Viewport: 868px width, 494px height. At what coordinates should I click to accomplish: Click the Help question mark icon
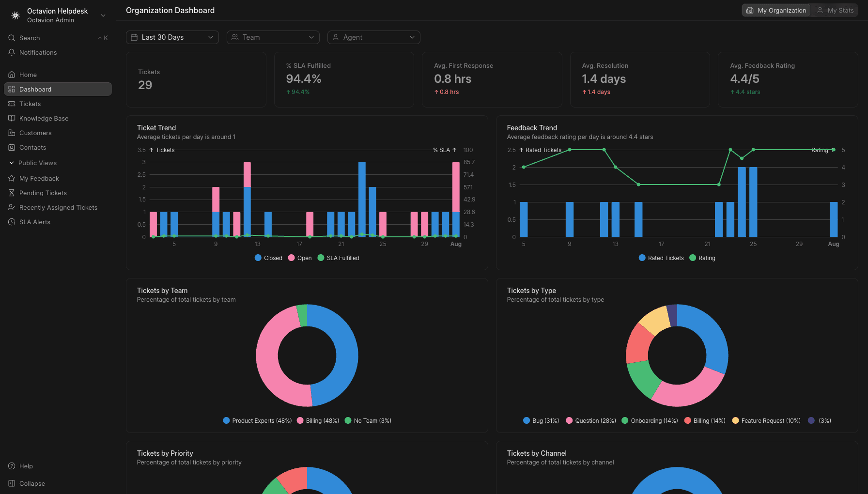pyautogui.click(x=12, y=466)
